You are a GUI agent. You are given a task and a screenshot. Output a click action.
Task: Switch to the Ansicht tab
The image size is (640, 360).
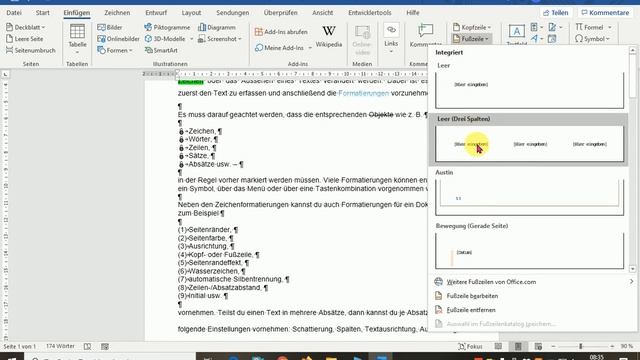pyautogui.click(x=322, y=13)
